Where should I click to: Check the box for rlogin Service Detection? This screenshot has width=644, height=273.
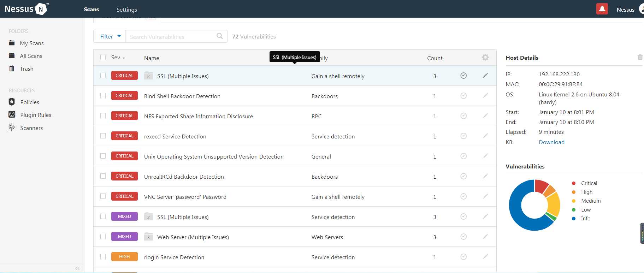(x=103, y=256)
